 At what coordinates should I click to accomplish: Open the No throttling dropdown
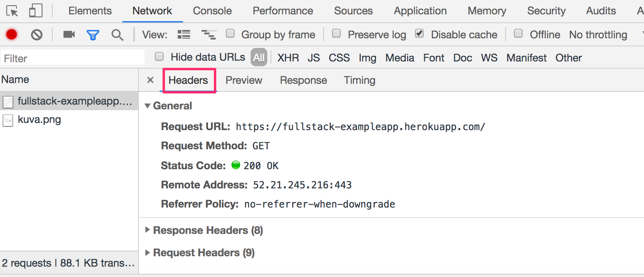click(603, 35)
